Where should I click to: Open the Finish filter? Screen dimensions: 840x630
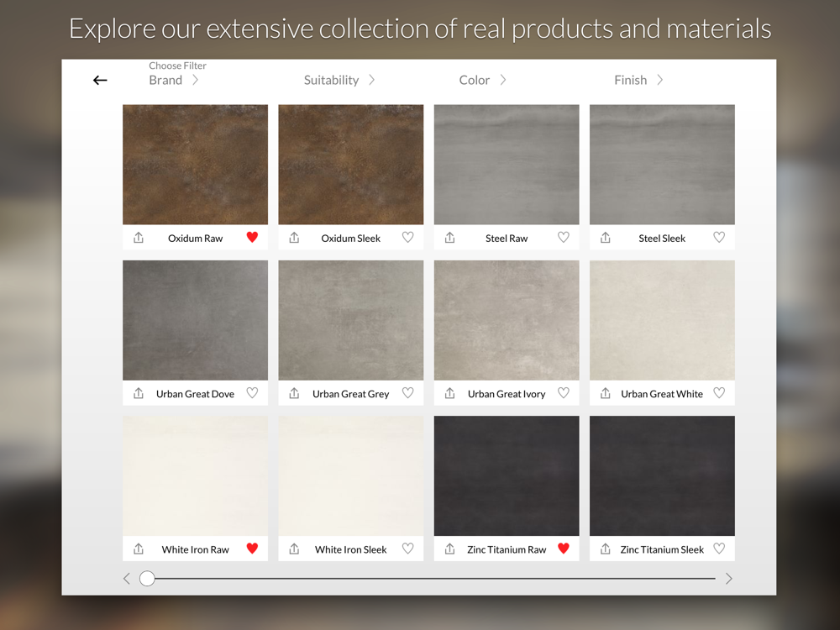[638, 80]
